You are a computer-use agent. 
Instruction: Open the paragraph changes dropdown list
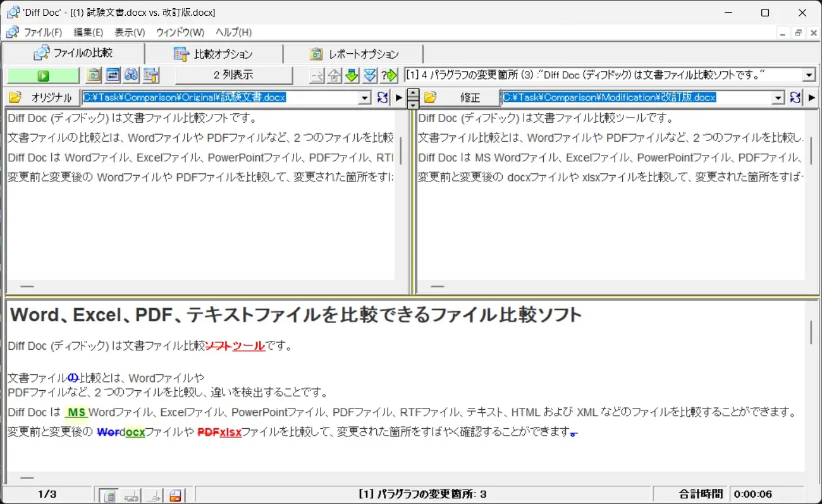pyautogui.click(x=809, y=76)
